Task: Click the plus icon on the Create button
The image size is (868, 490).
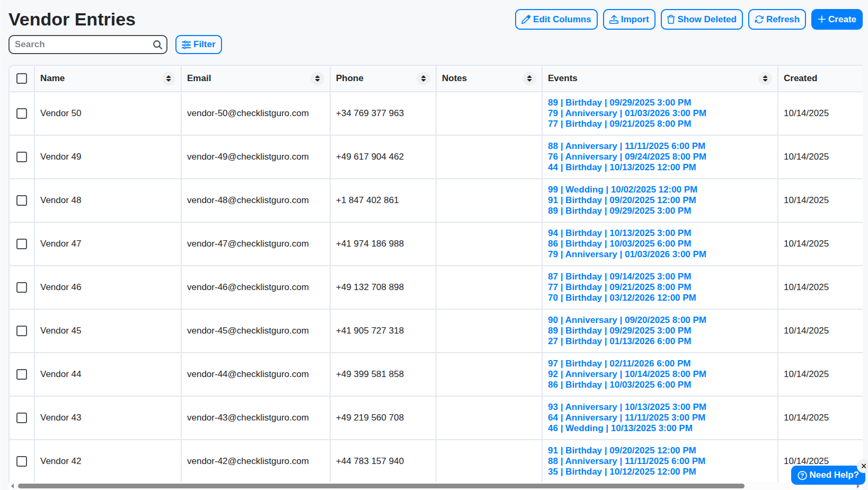Action: coord(823,19)
